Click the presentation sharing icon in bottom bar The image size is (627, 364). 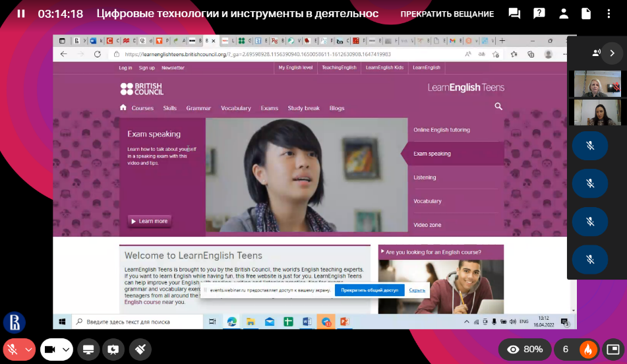pyautogui.click(x=113, y=349)
